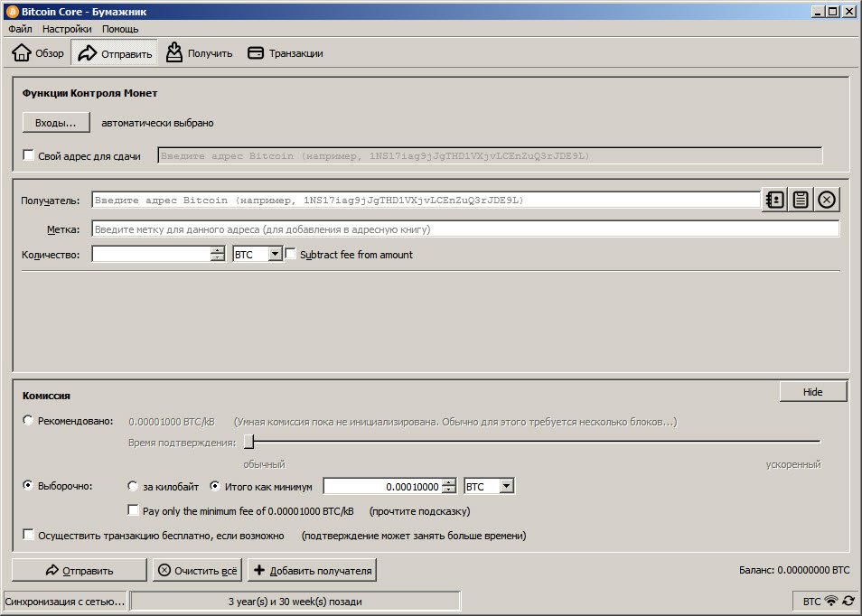Expand the BTC unit dropdown next to amount
The height and width of the screenshot is (616, 862).
click(275, 255)
